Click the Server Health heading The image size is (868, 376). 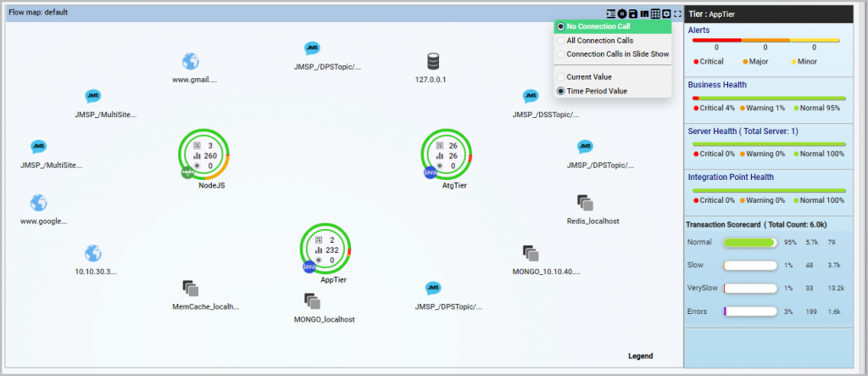(x=743, y=132)
